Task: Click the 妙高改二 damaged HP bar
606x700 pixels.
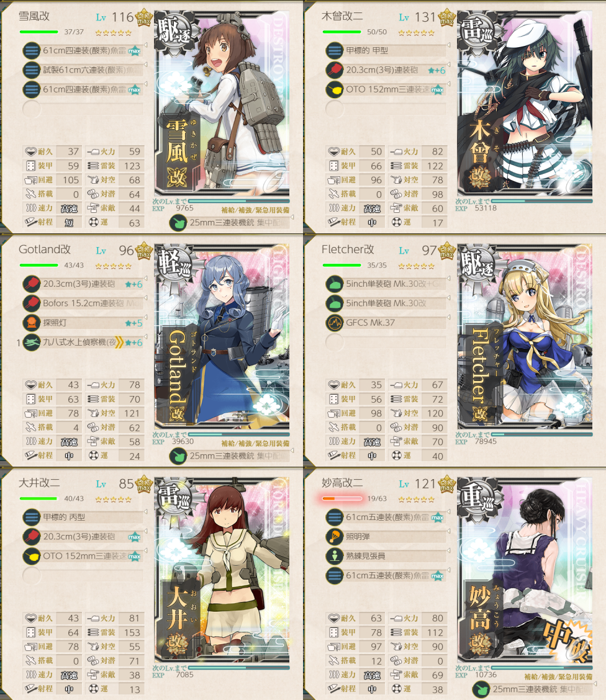Action: tap(342, 498)
